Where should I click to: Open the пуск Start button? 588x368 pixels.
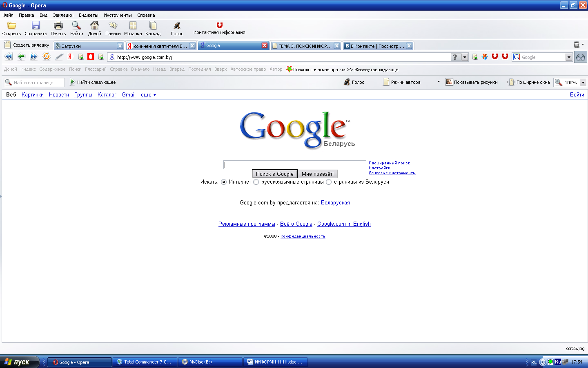coord(20,362)
